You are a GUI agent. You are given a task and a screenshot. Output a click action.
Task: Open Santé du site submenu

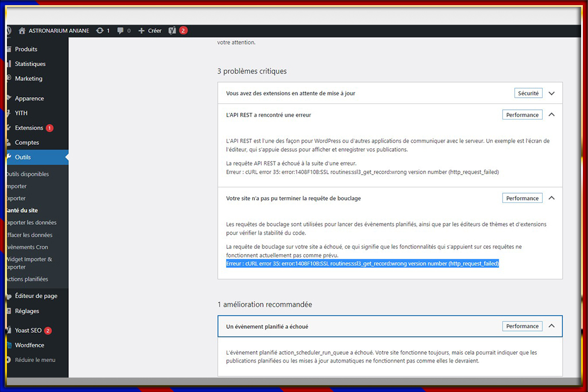(22, 210)
